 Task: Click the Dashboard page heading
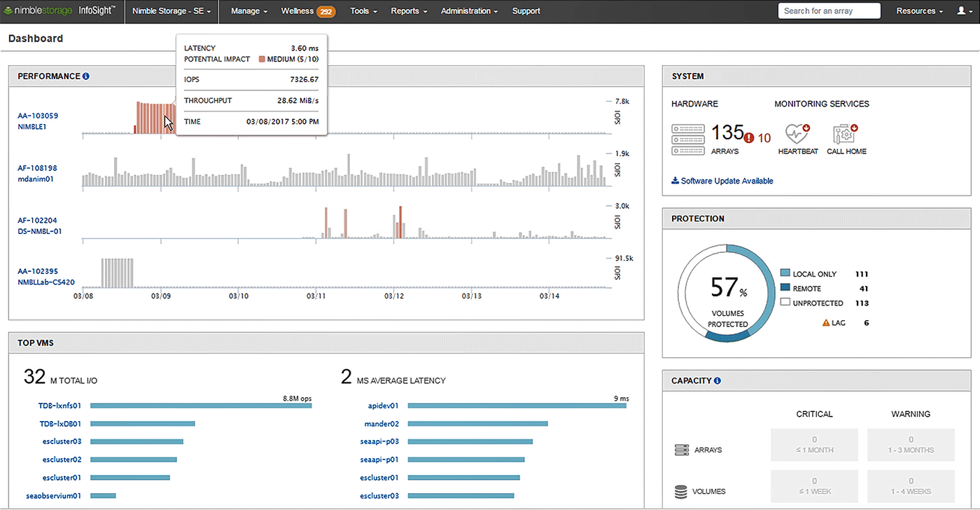pos(36,39)
